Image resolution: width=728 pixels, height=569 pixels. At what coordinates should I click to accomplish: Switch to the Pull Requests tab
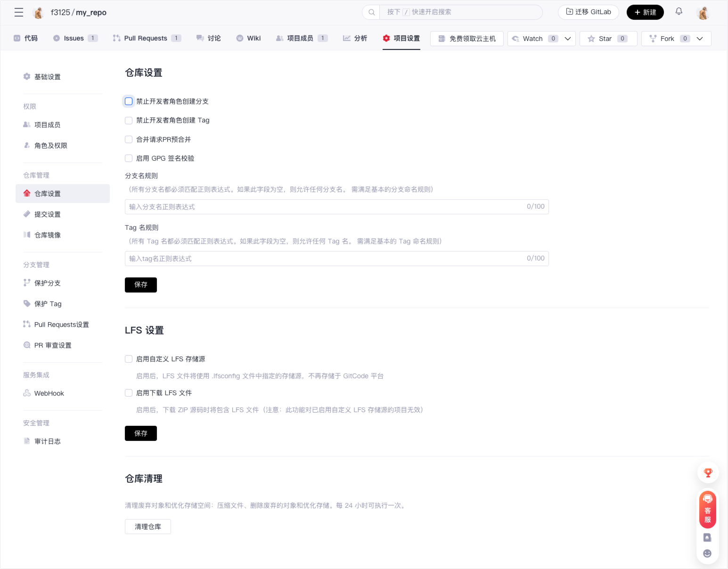[146, 38]
